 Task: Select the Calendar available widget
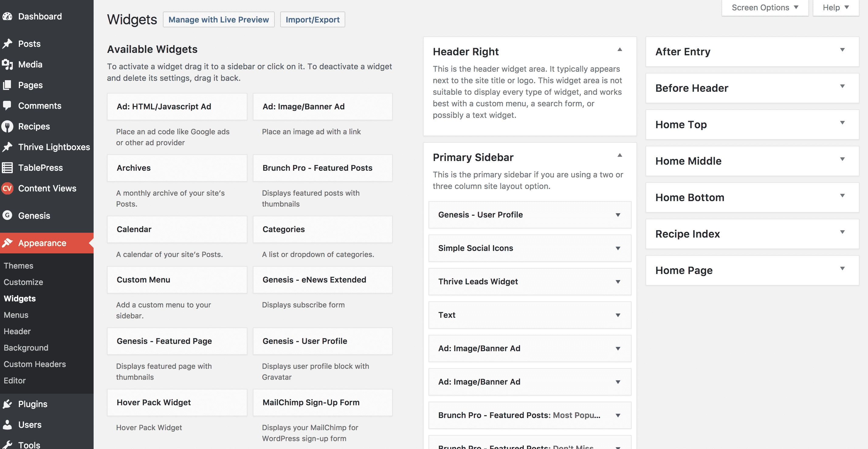tap(177, 229)
